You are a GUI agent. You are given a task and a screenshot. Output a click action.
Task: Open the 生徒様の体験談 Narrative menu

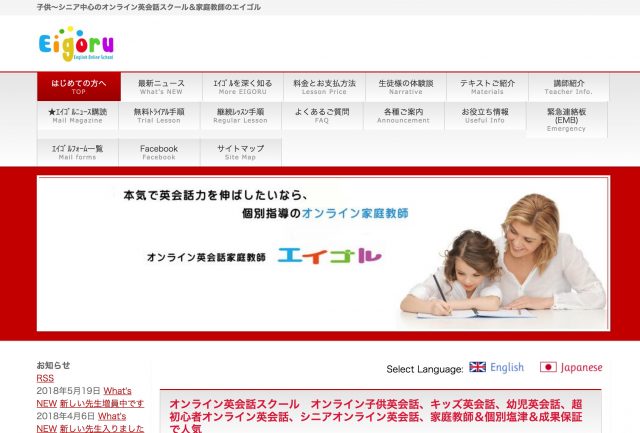point(406,87)
